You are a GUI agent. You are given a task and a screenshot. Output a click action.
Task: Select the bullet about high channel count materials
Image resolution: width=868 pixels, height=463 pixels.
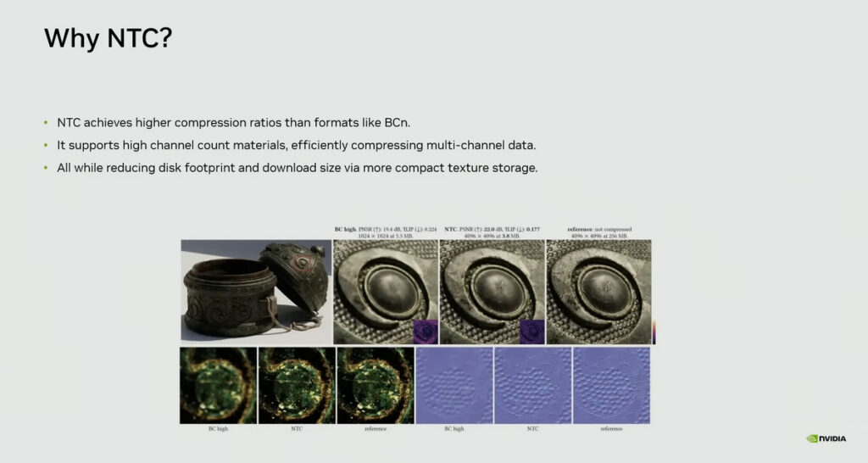[296, 145]
